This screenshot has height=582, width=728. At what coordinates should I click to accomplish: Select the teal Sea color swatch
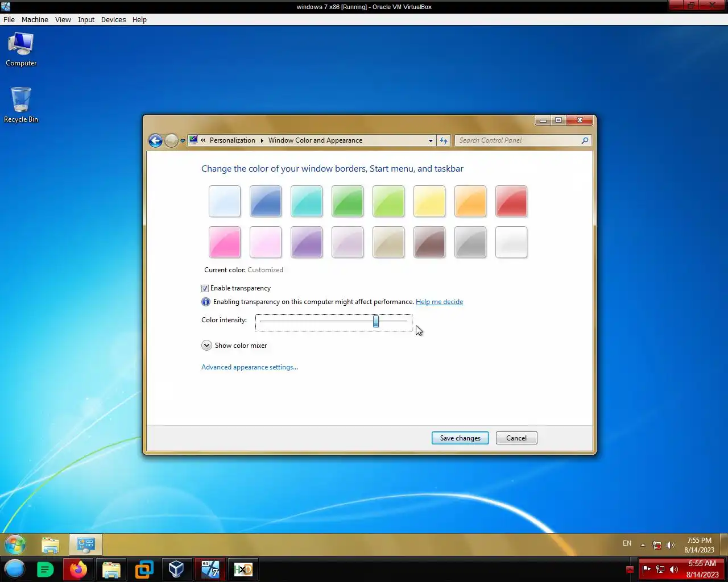coord(307,201)
